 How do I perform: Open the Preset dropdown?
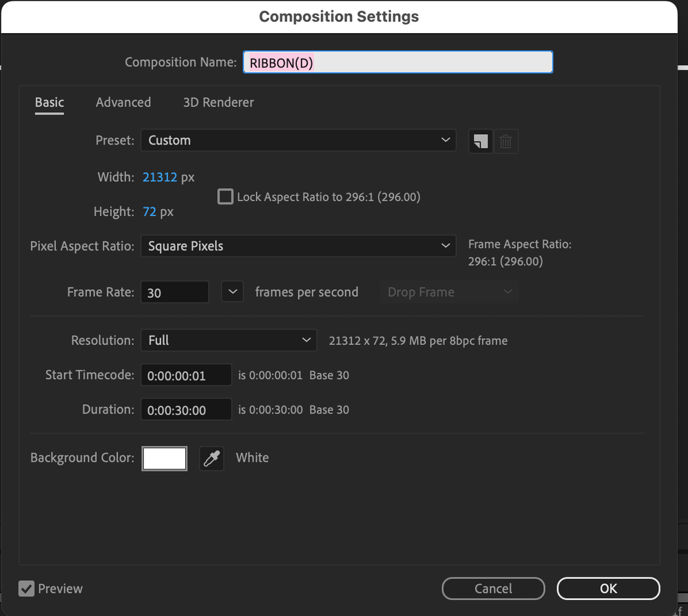click(298, 140)
